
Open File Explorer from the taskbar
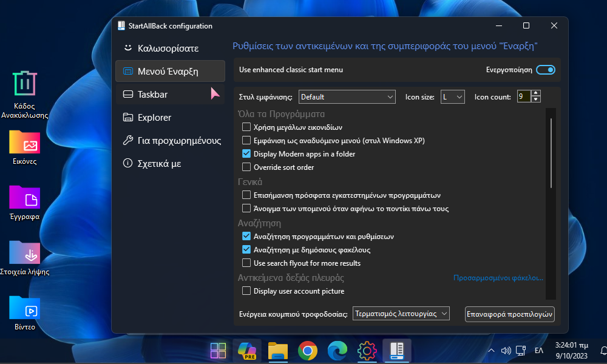[277, 351]
